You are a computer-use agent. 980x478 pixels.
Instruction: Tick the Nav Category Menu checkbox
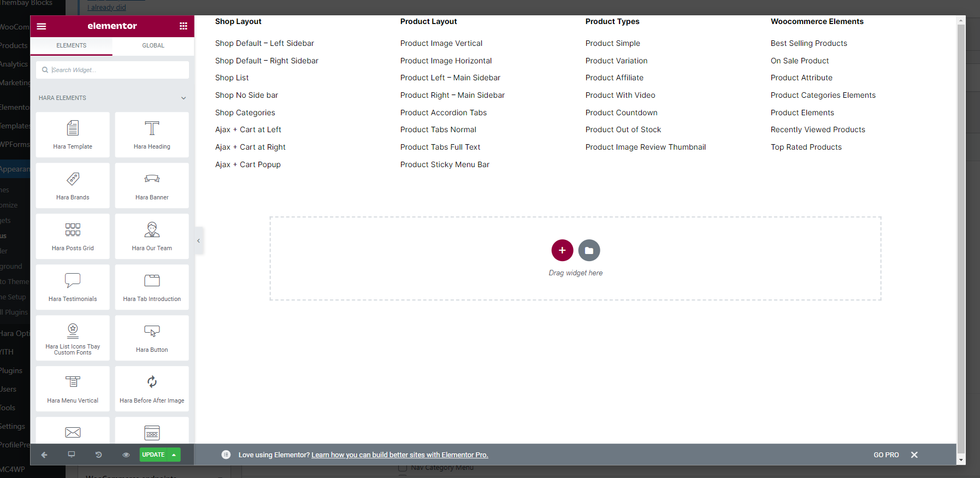pyautogui.click(x=403, y=468)
